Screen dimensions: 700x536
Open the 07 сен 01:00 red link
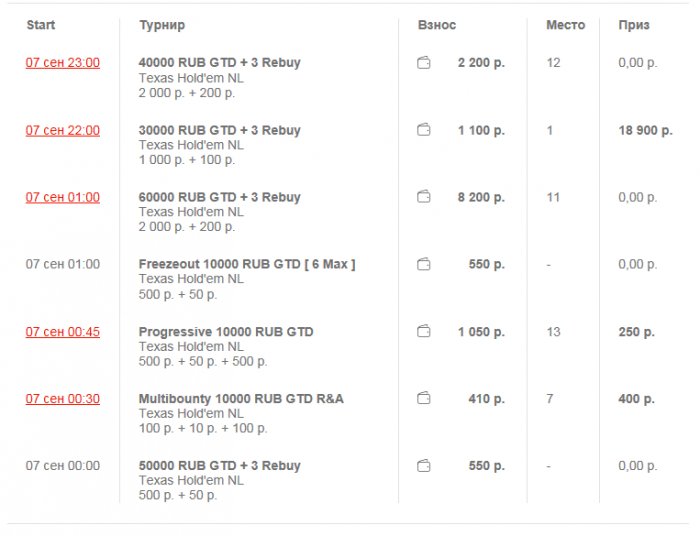pyautogui.click(x=63, y=197)
